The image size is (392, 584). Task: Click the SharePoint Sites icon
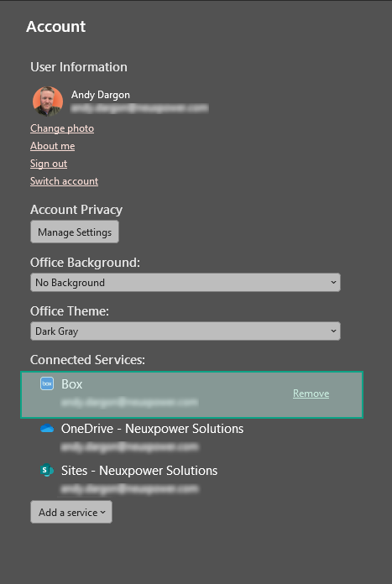tap(47, 471)
